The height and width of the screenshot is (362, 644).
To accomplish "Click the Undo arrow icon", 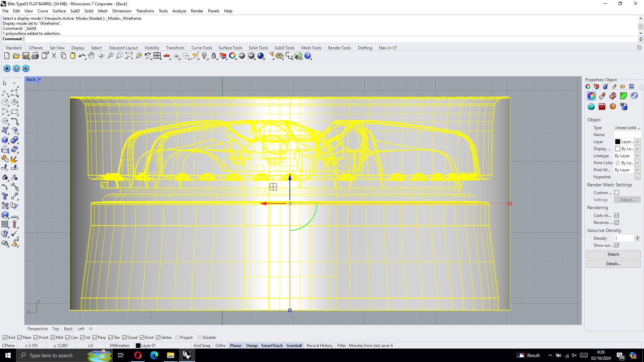I will tap(82, 56).
